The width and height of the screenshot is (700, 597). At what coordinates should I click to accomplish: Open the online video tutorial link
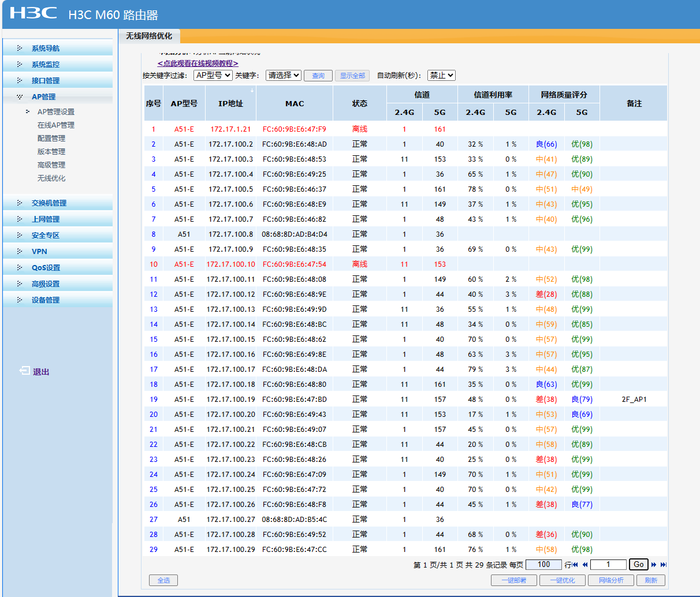[x=198, y=64]
